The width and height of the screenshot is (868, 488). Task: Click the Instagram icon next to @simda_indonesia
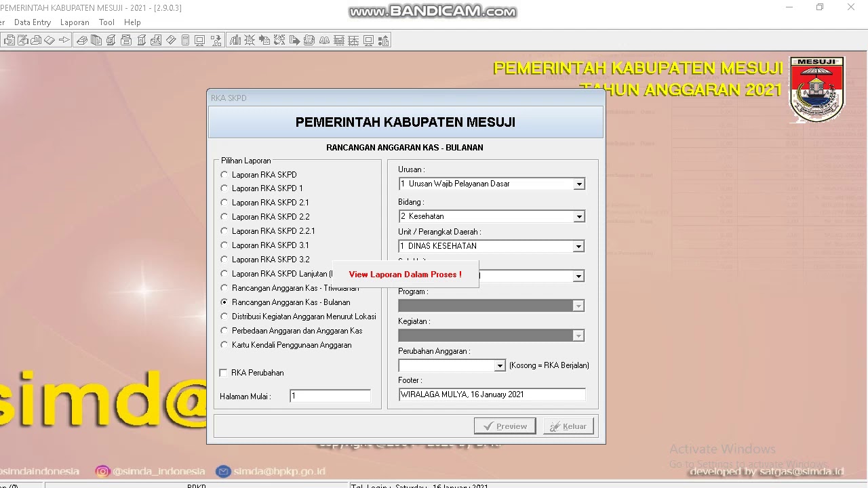(102, 471)
